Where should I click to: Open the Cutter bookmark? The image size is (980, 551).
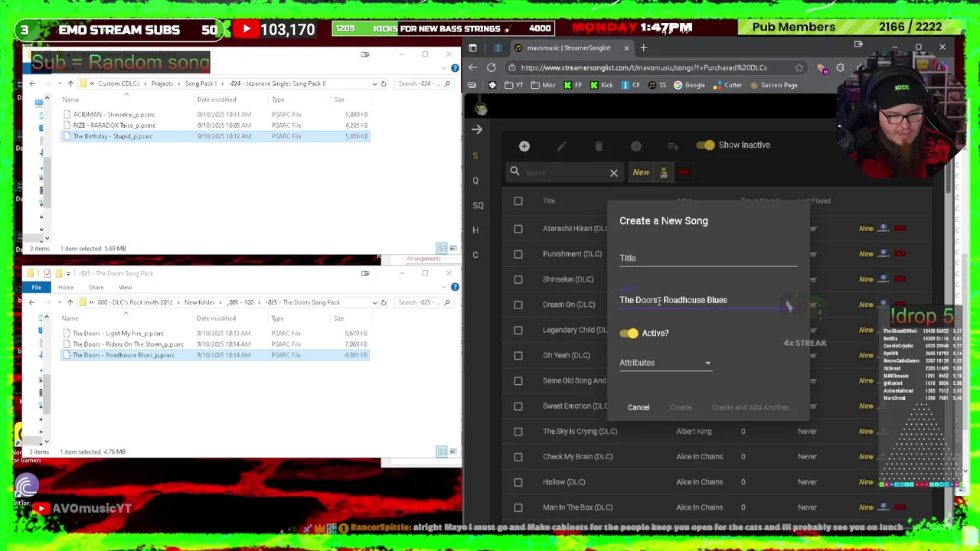(727, 85)
